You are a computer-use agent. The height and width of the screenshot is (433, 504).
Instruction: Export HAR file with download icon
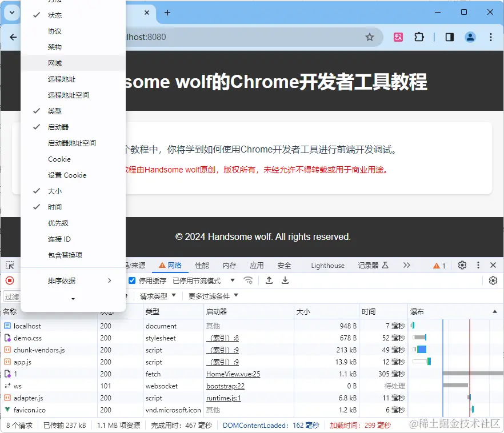click(285, 280)
